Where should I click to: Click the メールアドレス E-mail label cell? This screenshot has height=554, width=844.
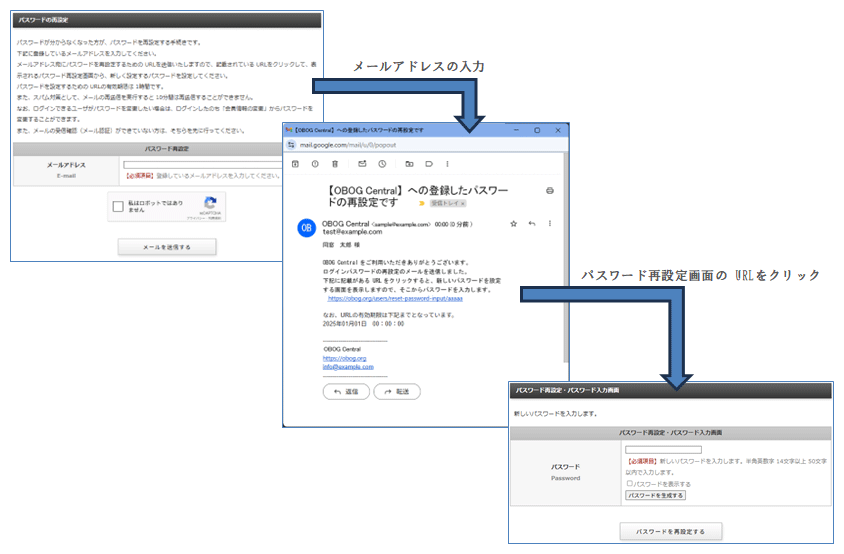tap(66, 170)
